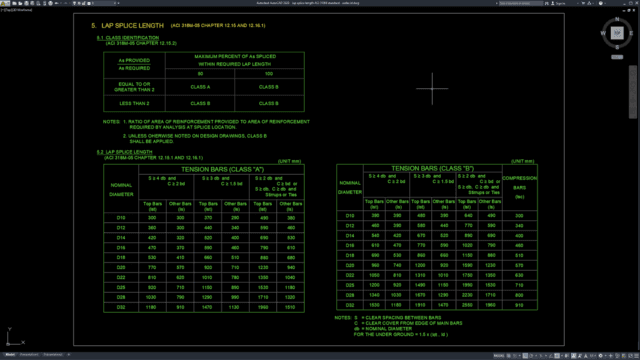
Task: Click the Workspace Switching gear icon
Action: click(x=600, y=356)
